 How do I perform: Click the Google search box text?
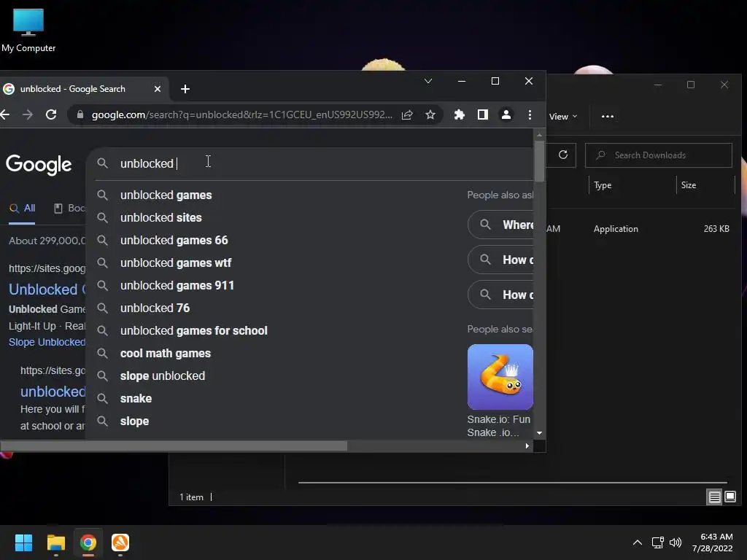point(147,163)
